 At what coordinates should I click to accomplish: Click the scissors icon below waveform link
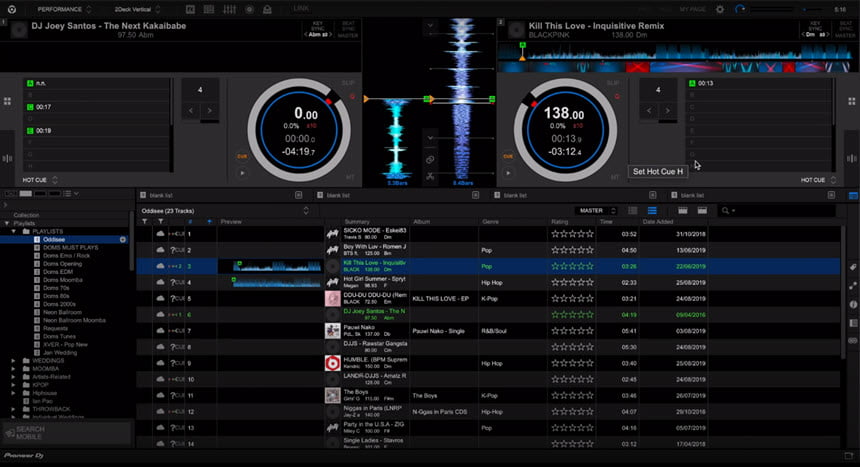point(430,176)
